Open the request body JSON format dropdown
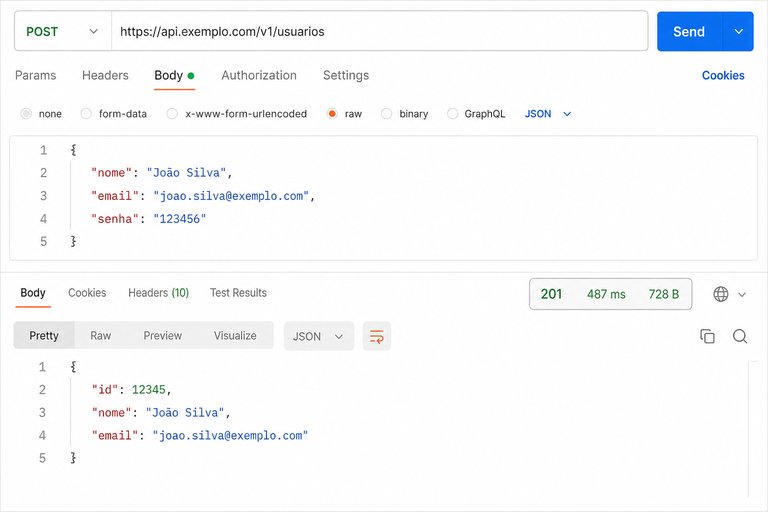Screen dimensions: 768x512 [548, 114]
